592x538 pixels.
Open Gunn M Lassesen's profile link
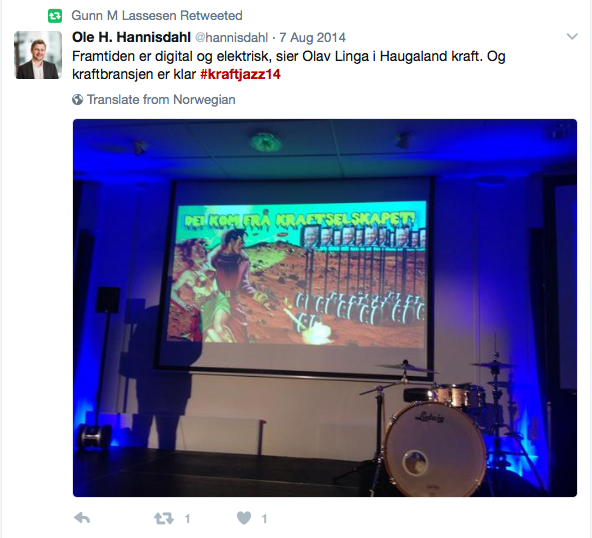point(124,15)
